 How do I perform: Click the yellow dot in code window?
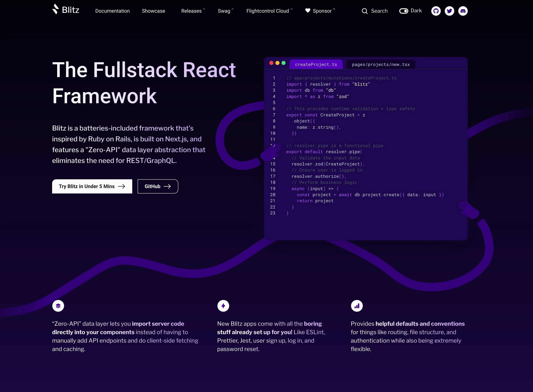pos(277,63)
